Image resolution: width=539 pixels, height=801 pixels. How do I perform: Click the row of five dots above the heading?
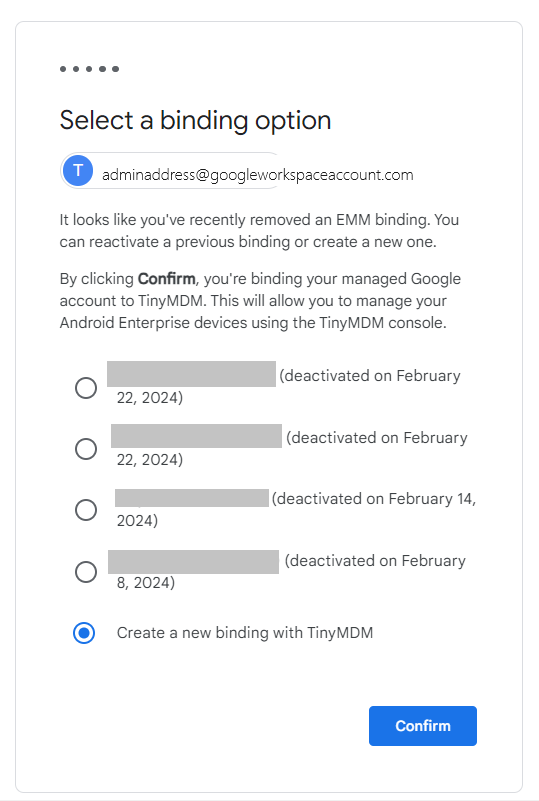tap(89, 69)
